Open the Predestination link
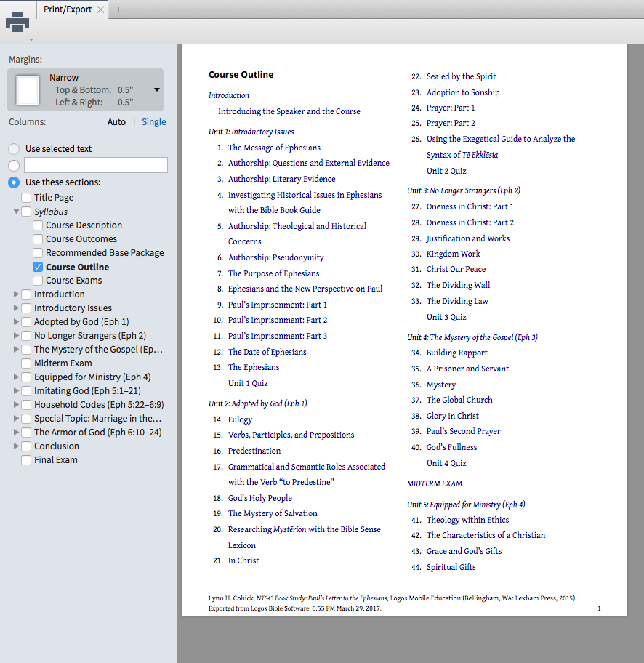Screen dimensions: 644x663 (254, 451)
